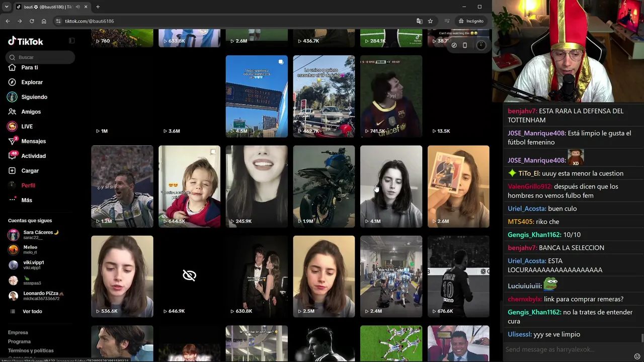Click the address bar URL tiktok.com/@bauti6186
Image resolution: width=644 pixels, height=362 pixels.
90,21
